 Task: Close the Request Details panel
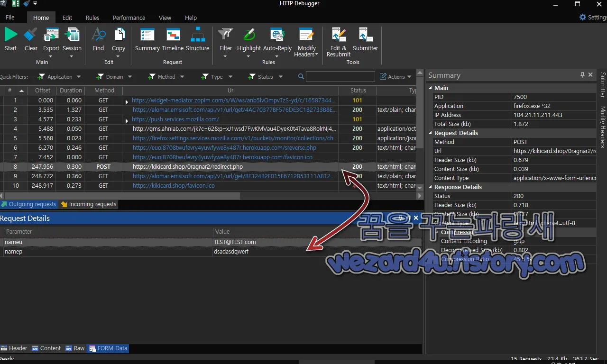tap(416, 218)
